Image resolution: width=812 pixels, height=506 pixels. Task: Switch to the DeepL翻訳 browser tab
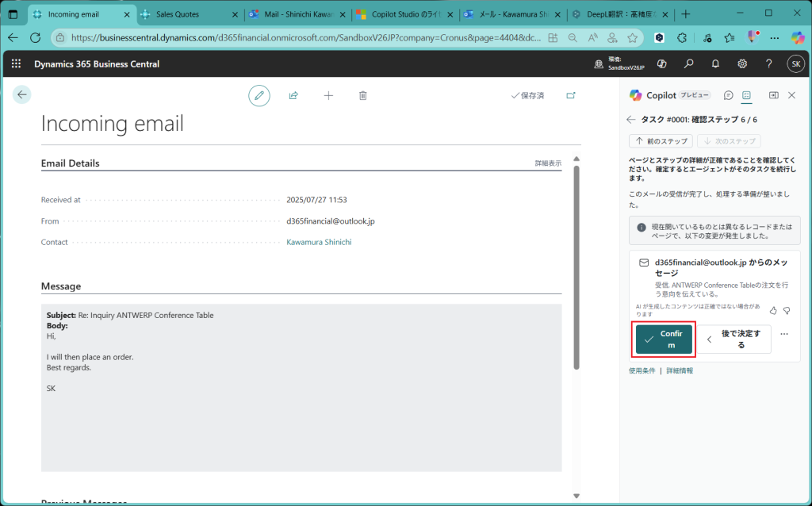click(620, 14)
